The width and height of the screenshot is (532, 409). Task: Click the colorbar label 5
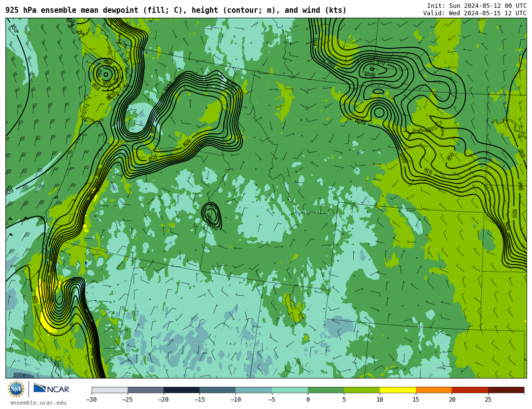(344, 400)
